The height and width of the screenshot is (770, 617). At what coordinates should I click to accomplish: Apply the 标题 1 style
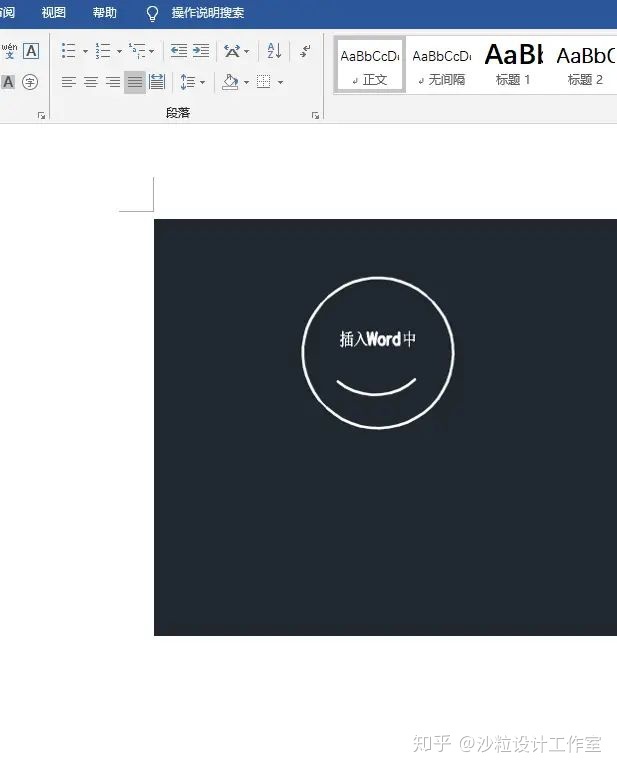513,64
